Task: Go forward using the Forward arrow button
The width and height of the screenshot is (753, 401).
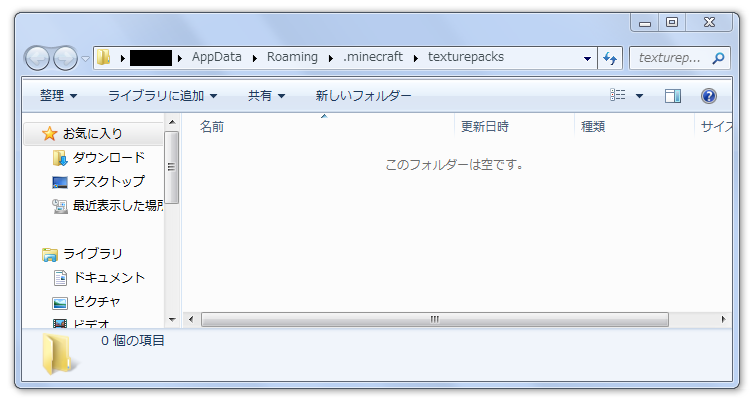Action: (65, 59)
